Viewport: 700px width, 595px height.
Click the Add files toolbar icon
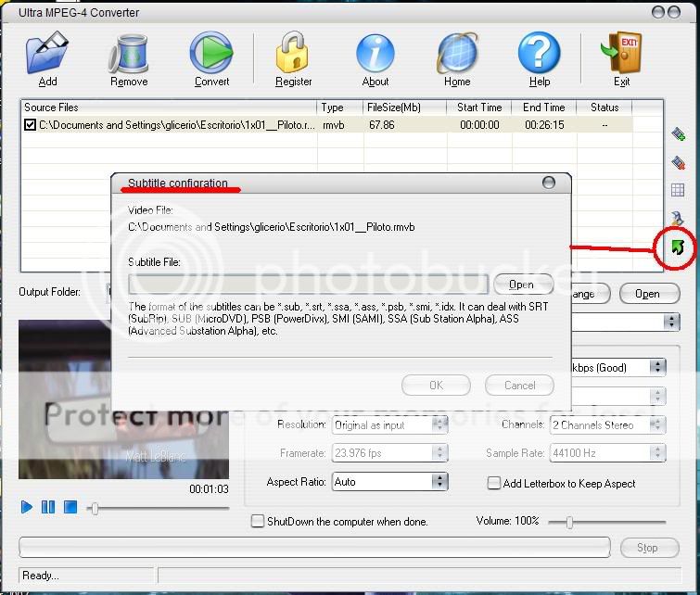click(47, 54)
